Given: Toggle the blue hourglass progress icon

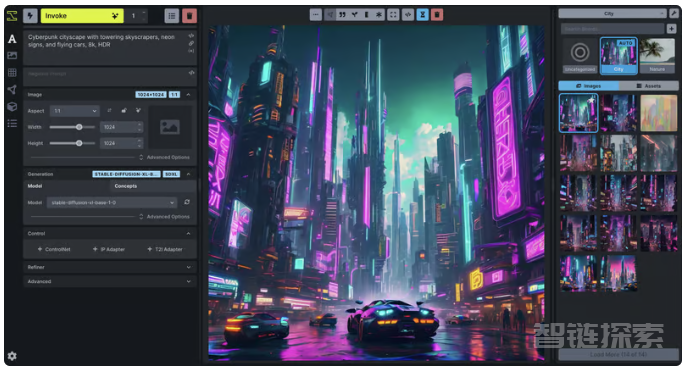Looking at the screenshot, I should click(422, 15).
